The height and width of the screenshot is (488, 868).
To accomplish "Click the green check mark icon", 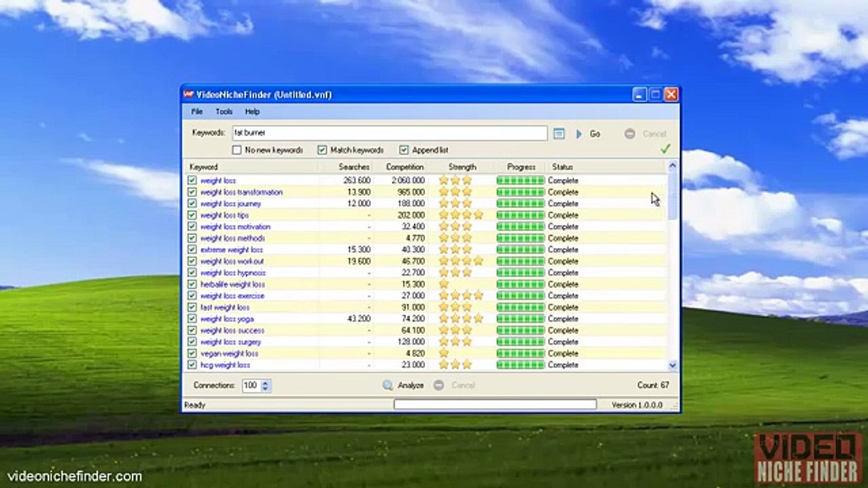I will [665, 149].
